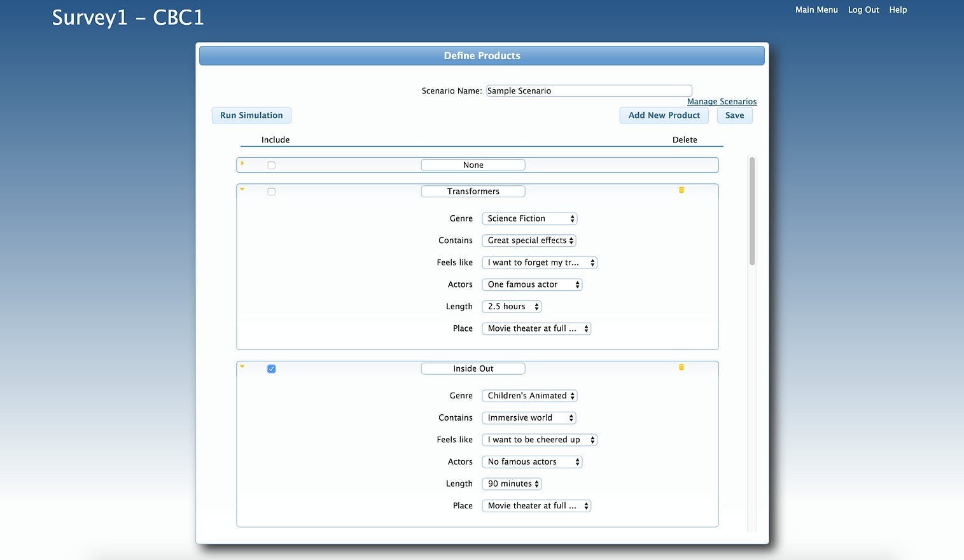Click the Run Simulation button
964x560 pixels.
(251, 115)
